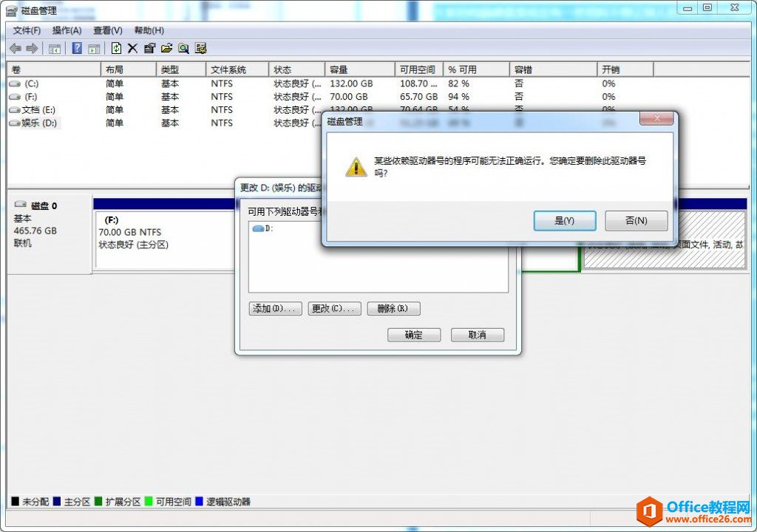757x532 pixels.
Task: Decline with the 否(N) button
Action: point(637,221)
